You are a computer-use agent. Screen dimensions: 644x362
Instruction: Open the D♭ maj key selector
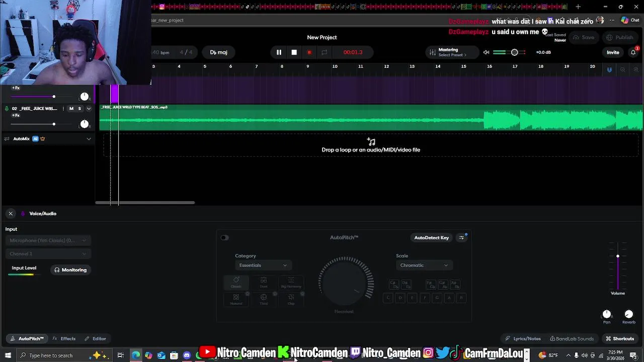(218, 52)
